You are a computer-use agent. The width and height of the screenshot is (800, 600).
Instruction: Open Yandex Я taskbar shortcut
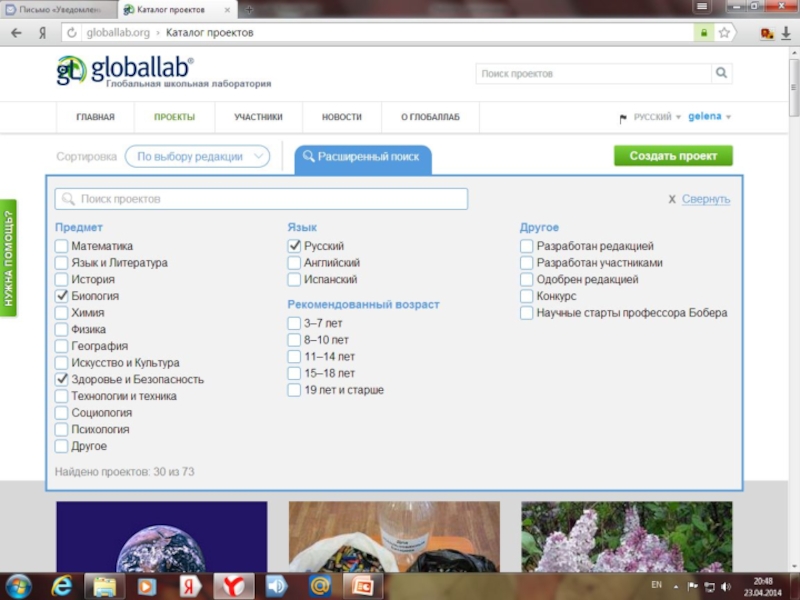pos(190,587)
